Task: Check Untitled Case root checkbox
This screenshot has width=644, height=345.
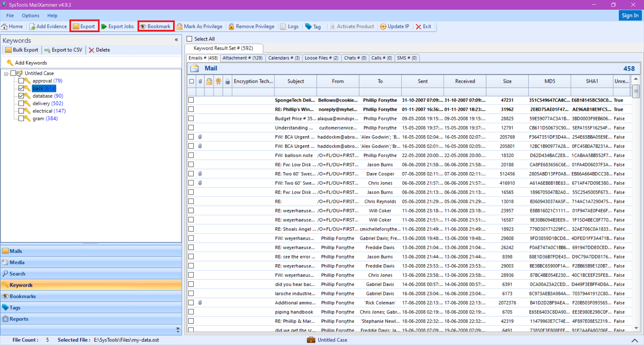Action: pyautogui.click(x=13, y=73)
